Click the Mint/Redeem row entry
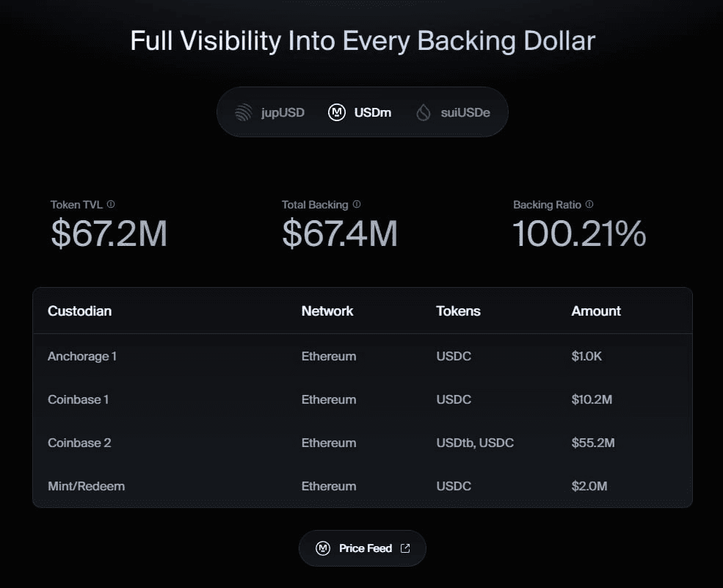The height and width of the screenshot is (588, 723). [86, 486]
